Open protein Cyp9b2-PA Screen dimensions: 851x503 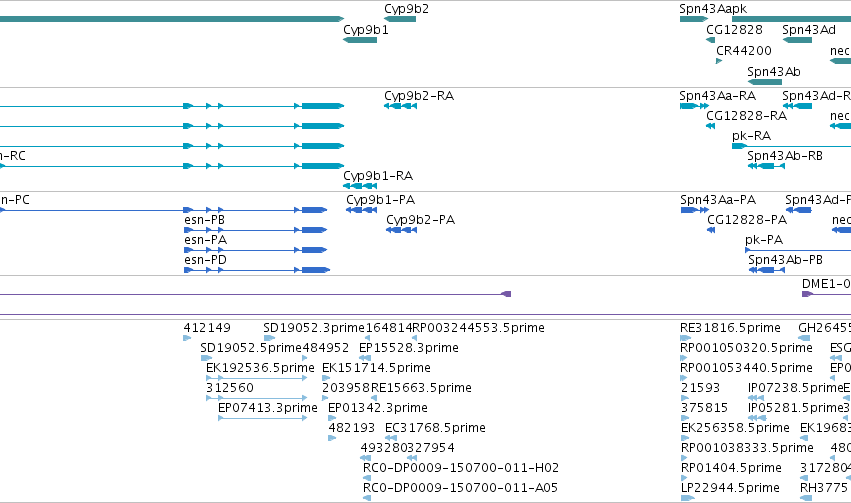[x=421, y=220]
